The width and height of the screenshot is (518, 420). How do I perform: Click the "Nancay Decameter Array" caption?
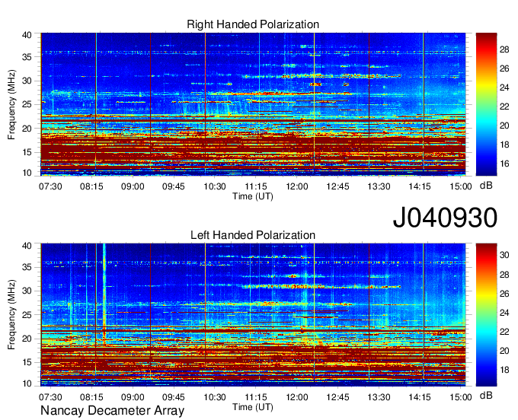click(x=112, y=410)
